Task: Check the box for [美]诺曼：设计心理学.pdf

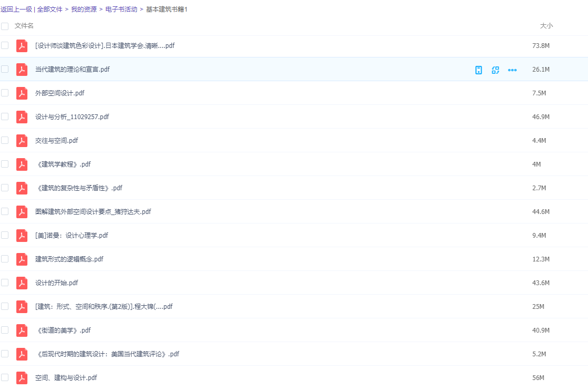Action: click(x=5, y=235)
